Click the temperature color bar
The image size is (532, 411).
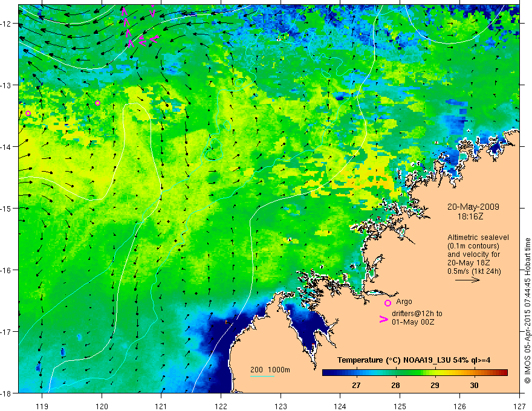click(415, 373)
